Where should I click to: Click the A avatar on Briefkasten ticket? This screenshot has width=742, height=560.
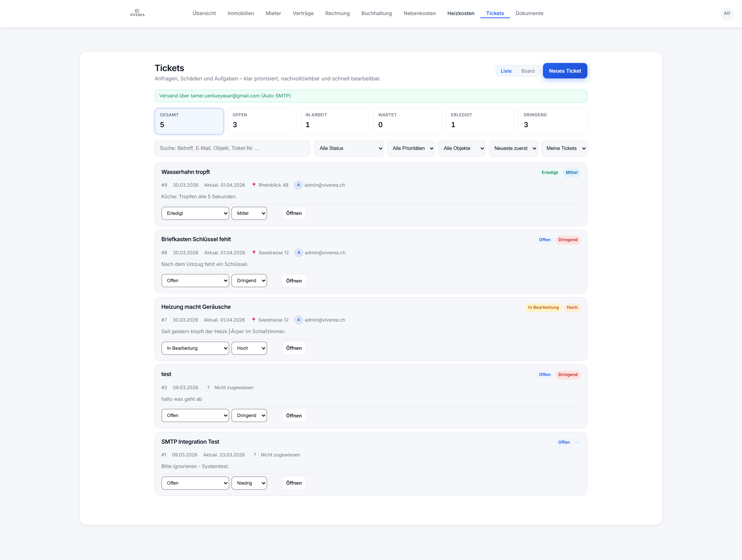pos(299,253)
